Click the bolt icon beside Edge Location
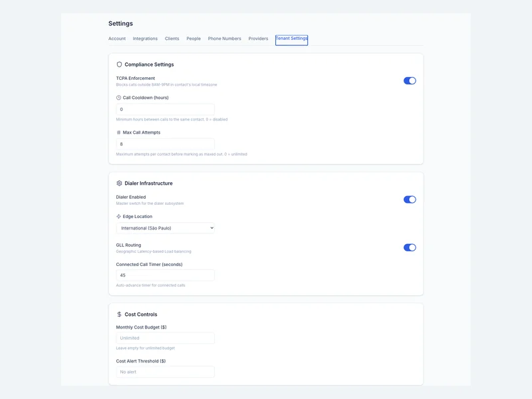The image size is (532, 399). point(118,217)
